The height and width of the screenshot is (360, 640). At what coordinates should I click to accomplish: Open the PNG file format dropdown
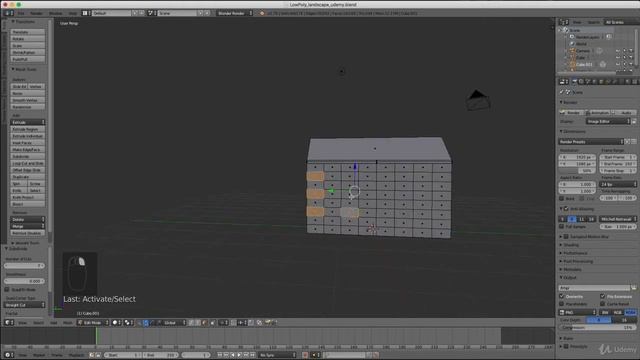[578, 312]
